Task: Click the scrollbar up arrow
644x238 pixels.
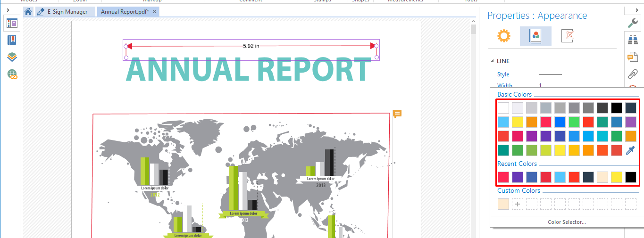Action: click(x=473, y=22)
